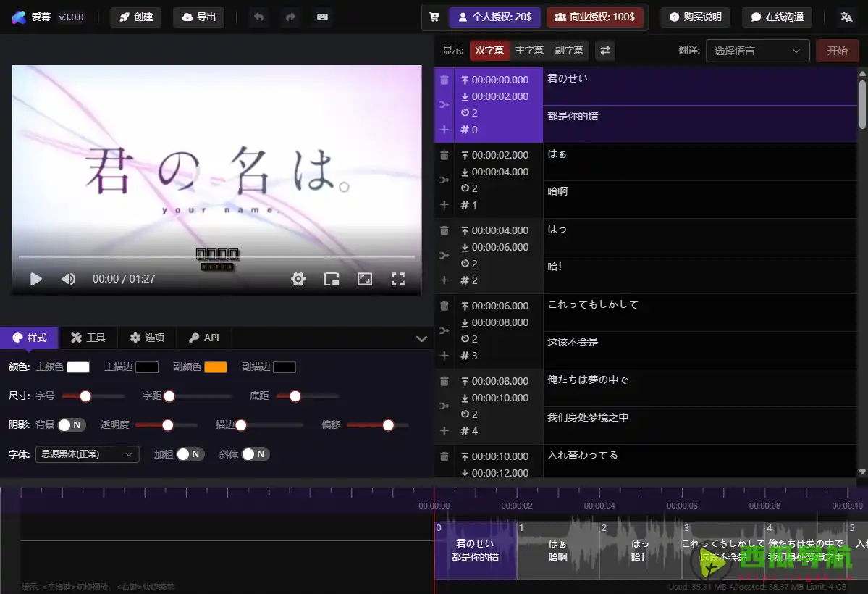
Task: Click the swap icon next to the subtitle display tabs
Action: click(x=604, y=51)
